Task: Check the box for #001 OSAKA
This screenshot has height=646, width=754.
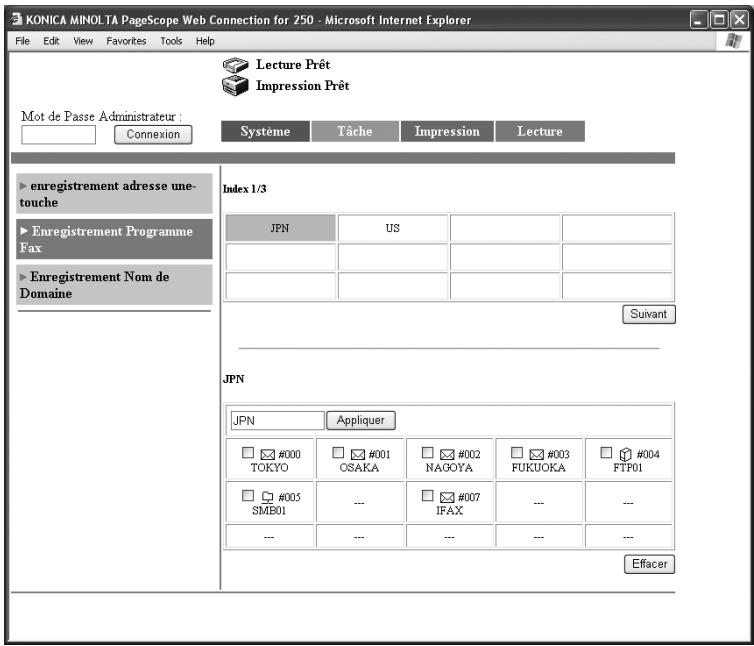Action: pyautogui.click(x=338, y=453)
